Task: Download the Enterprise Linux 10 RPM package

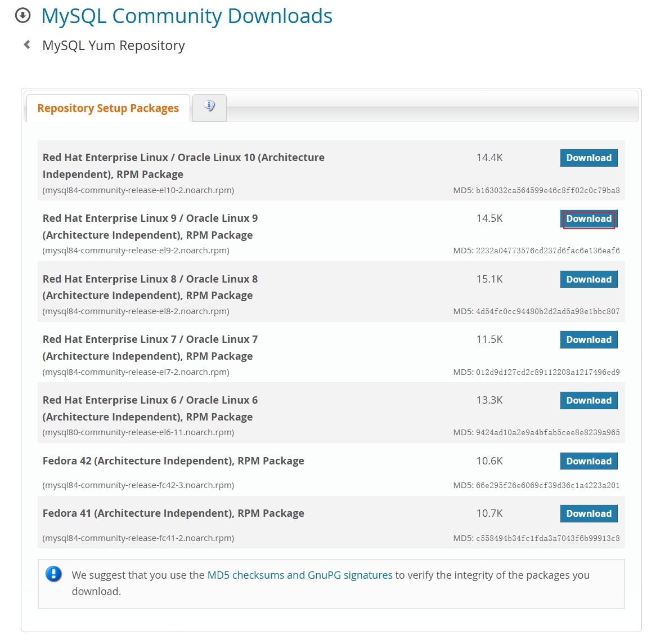Action: click(x=588, y=158)
